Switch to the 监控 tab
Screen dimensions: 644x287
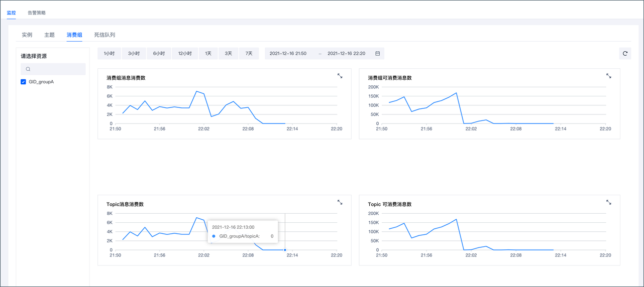pyautogui.click(x=11, y=13)
